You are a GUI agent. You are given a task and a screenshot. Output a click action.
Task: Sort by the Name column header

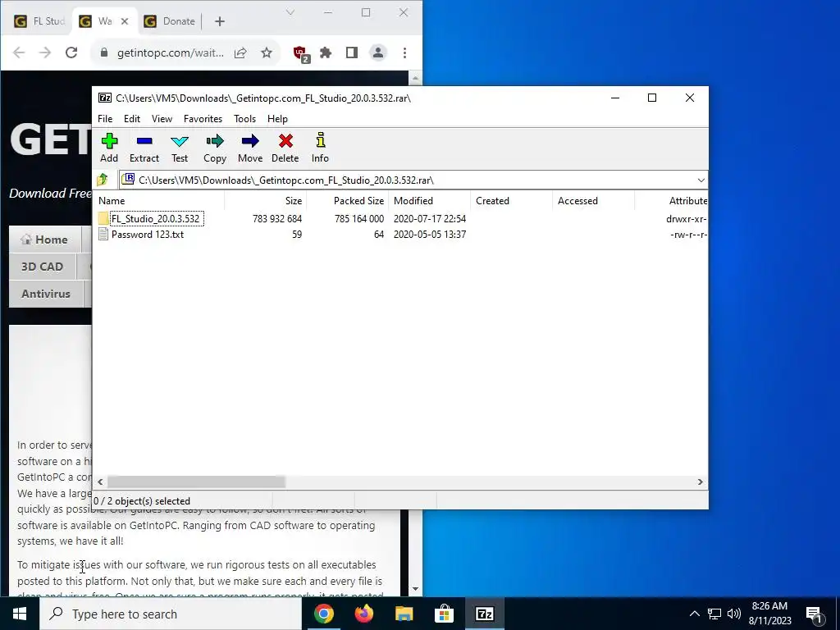(160, 201)
